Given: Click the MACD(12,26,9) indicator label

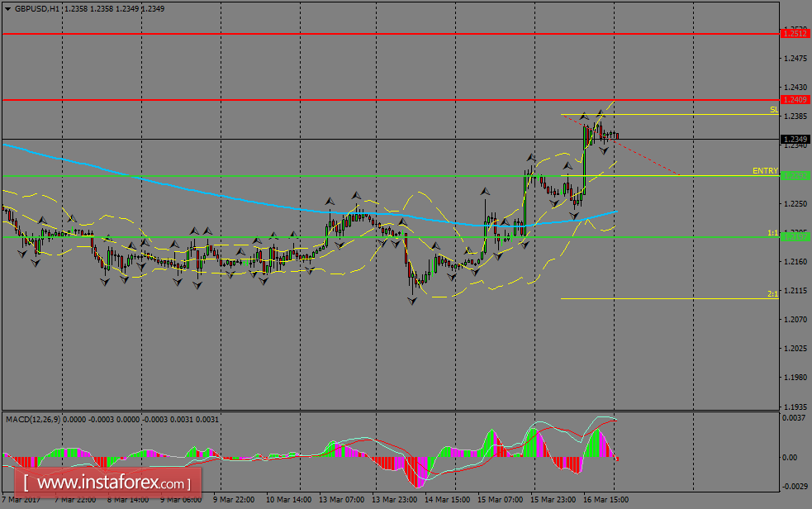Looking at the screenshot, I should (x=32, y=420).
